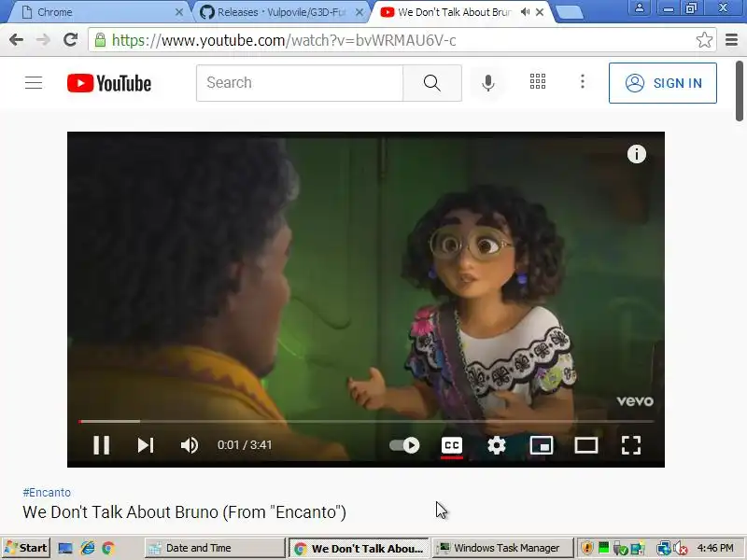Open the YouTube apps grid
The image size is (747, 560).
(538, 81)
